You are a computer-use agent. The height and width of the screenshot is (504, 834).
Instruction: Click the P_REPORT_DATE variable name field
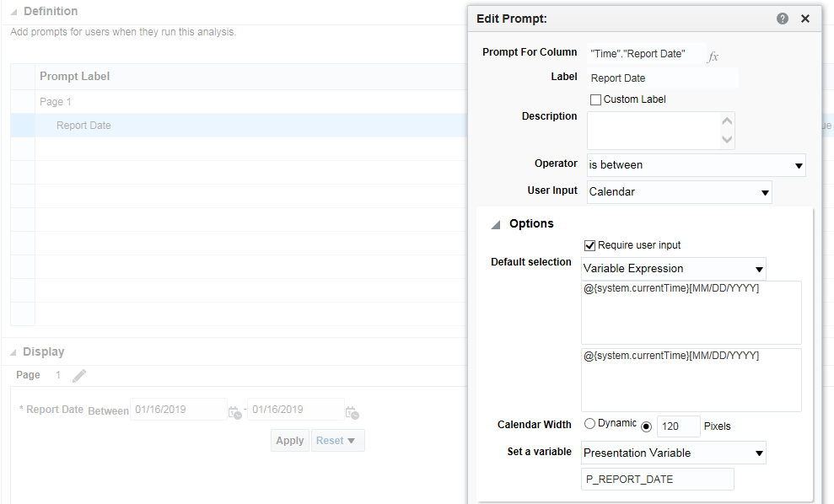(x=657, y=479)
